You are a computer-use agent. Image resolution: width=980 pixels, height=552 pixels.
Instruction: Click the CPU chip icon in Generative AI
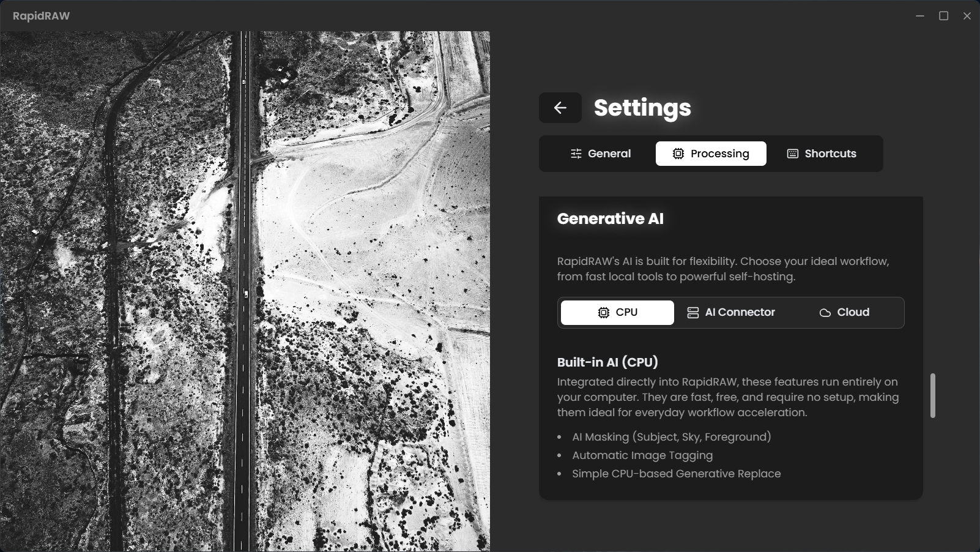pyautogui.click(x=604, y=313)
